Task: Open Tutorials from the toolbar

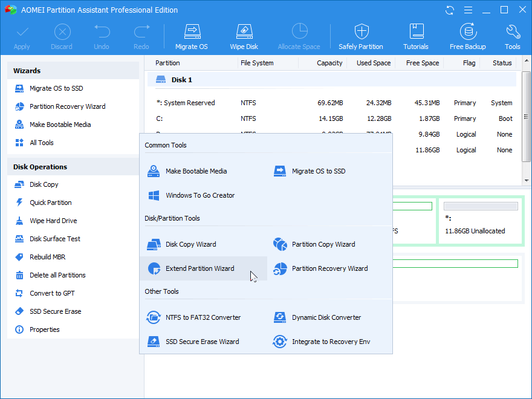Action: 416,37
